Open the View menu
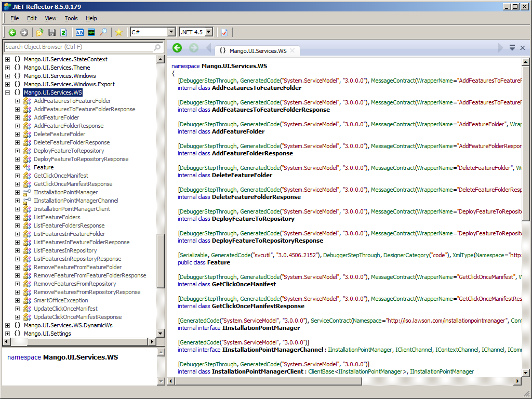 (x=50, y=18)
